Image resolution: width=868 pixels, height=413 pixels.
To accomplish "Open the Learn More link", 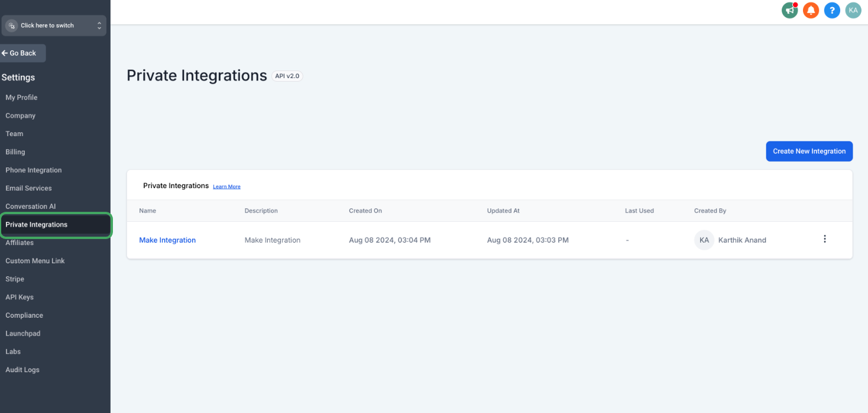I will pyautogui.click(x=226, y=186).
